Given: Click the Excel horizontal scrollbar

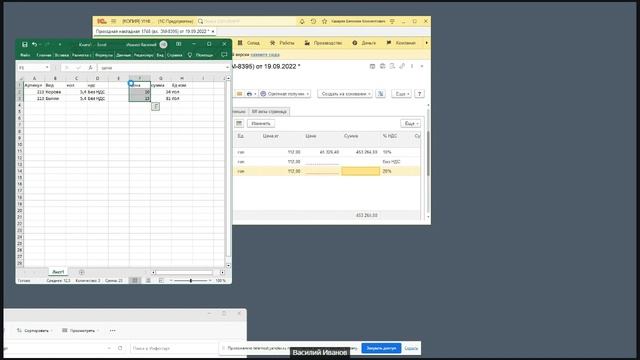Looking at the screenshot, I should 184,272.
